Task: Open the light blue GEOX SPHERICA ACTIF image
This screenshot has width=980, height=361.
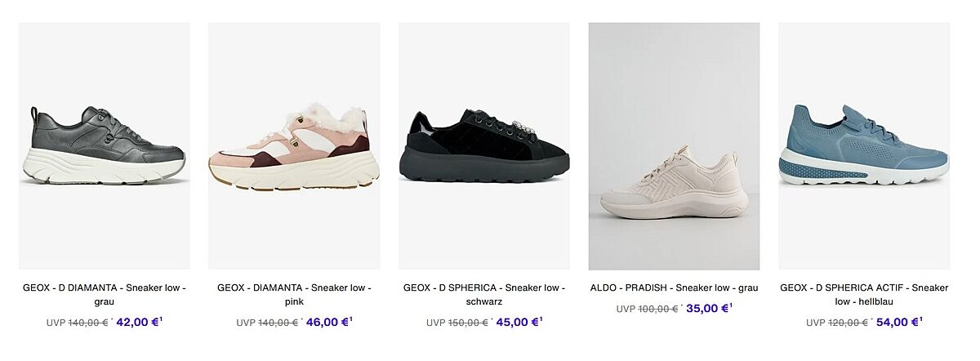Action: tap(864, 146)
